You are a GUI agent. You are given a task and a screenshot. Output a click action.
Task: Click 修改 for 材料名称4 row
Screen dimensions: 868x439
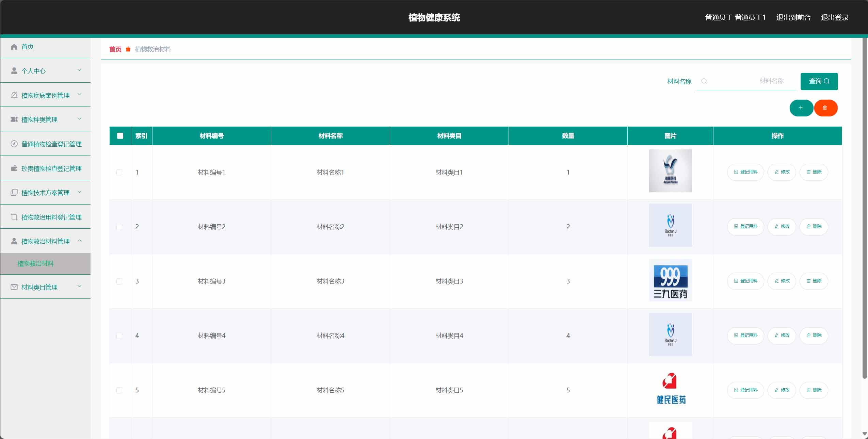coord(782,336)
